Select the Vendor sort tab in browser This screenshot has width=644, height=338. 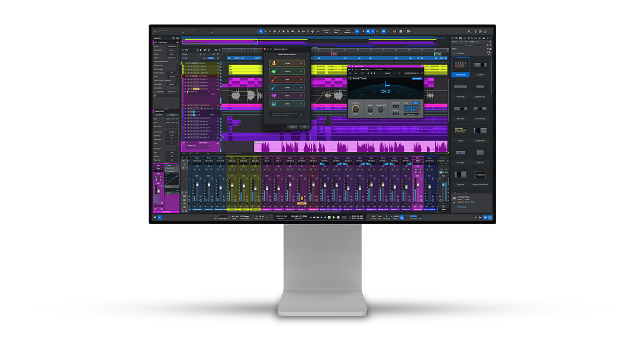click(x=472, y=42)
